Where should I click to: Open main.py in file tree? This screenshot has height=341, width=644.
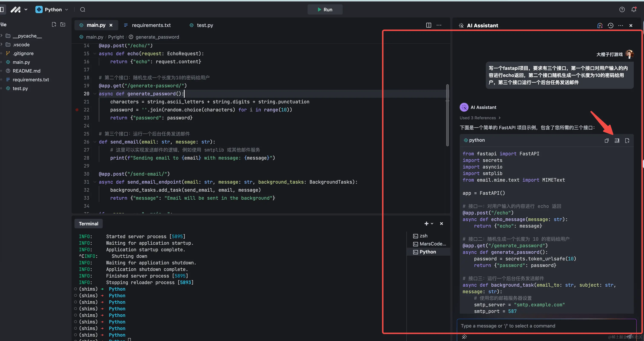pyautogui.click(x=21, y=62)
